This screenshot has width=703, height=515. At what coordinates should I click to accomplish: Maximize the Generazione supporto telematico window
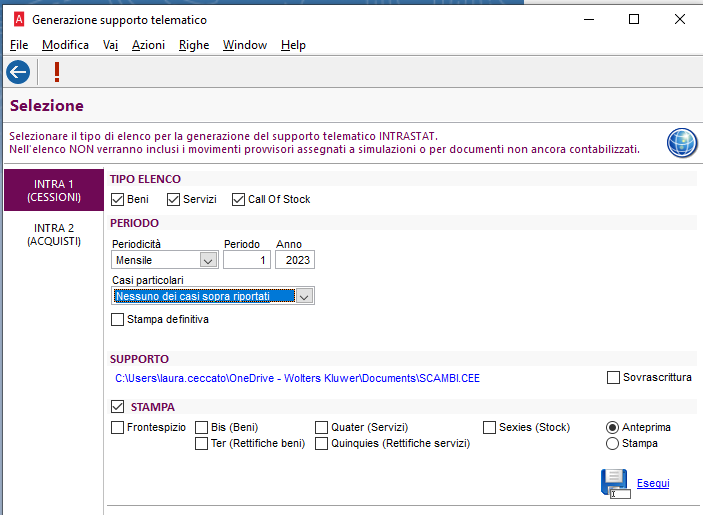(634, 19)
